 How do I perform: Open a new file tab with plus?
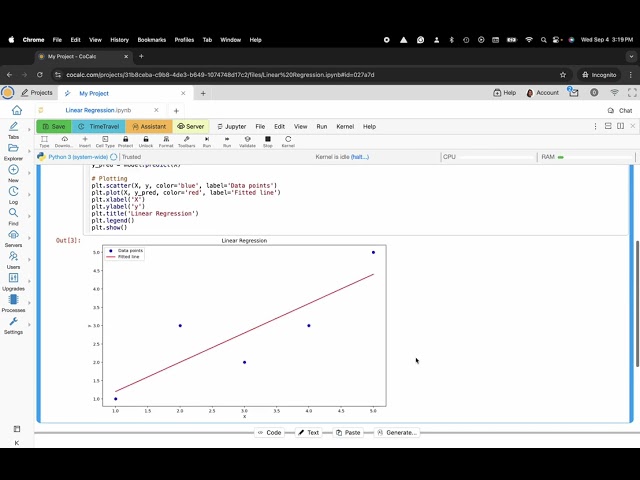(x=176, y=111)
